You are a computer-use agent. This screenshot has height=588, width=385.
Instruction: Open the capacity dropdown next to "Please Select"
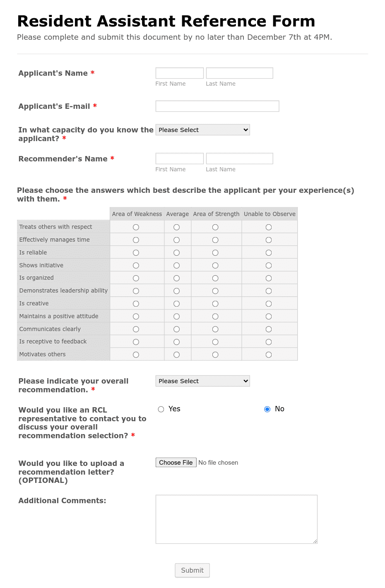click(202, 130)
